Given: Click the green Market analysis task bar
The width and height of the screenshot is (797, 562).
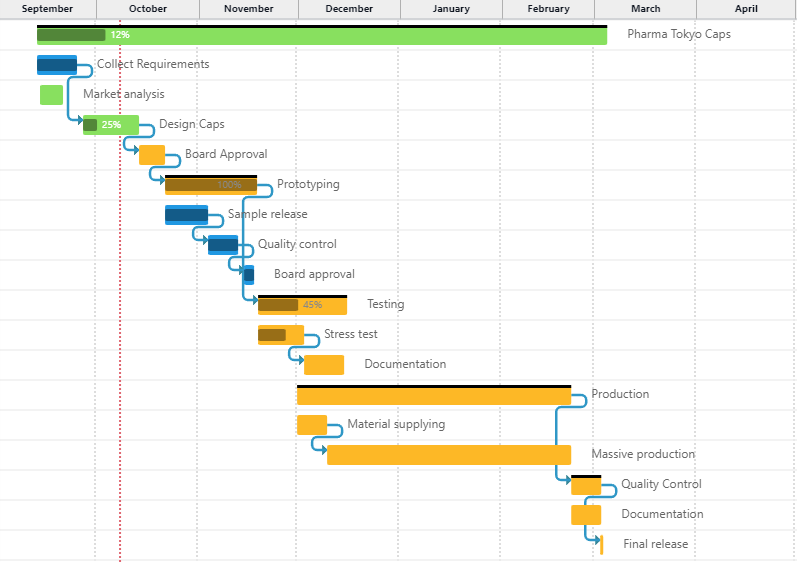Looking at the screenshot, I should (x=51, y=95).
